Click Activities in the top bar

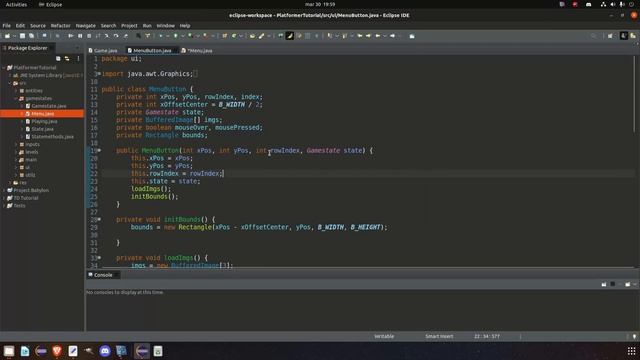(16, 4)
